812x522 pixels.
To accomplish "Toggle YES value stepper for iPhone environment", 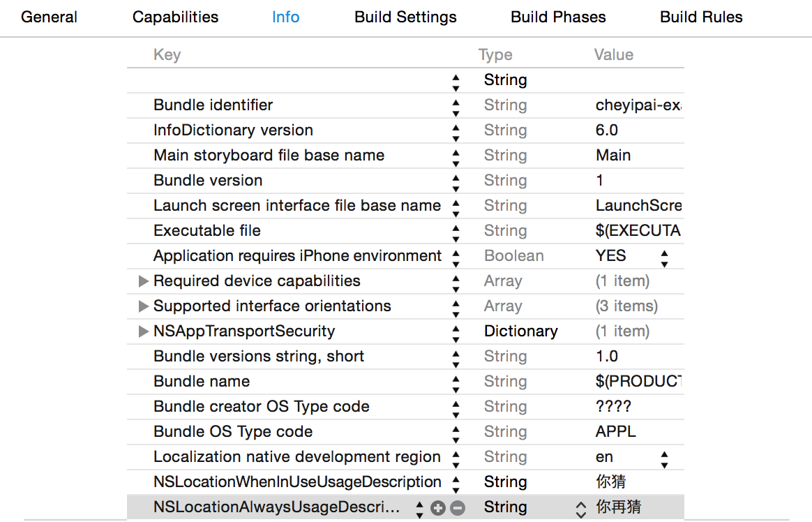I will pos(664,257).
